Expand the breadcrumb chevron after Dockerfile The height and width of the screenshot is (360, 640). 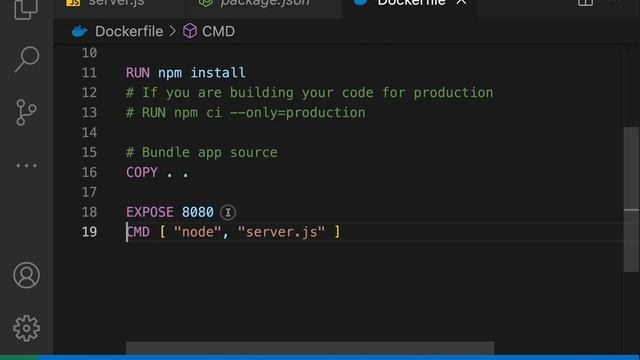[x=173, y=31]
